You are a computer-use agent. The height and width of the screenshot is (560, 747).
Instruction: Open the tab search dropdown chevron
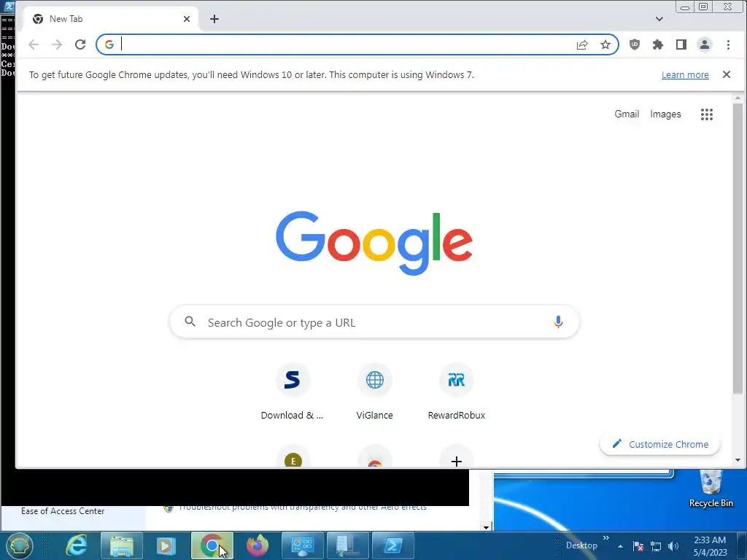click(659, 19)
